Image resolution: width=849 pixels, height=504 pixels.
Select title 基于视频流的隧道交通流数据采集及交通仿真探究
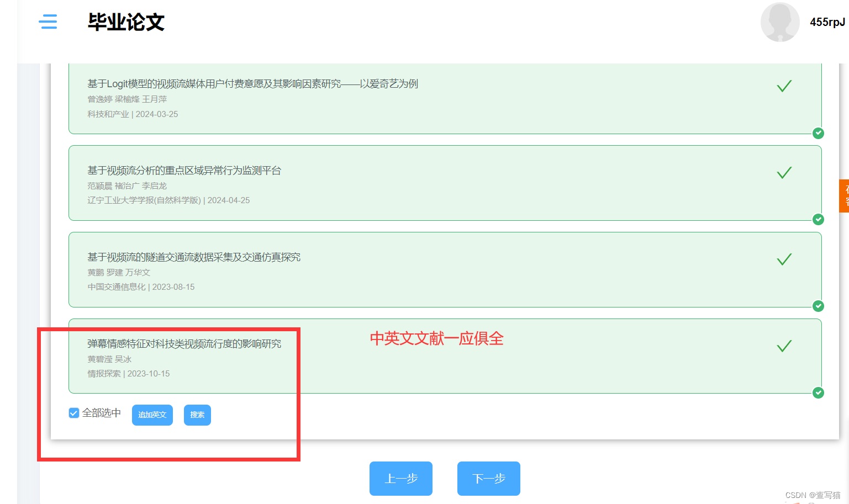click(194, 257)
